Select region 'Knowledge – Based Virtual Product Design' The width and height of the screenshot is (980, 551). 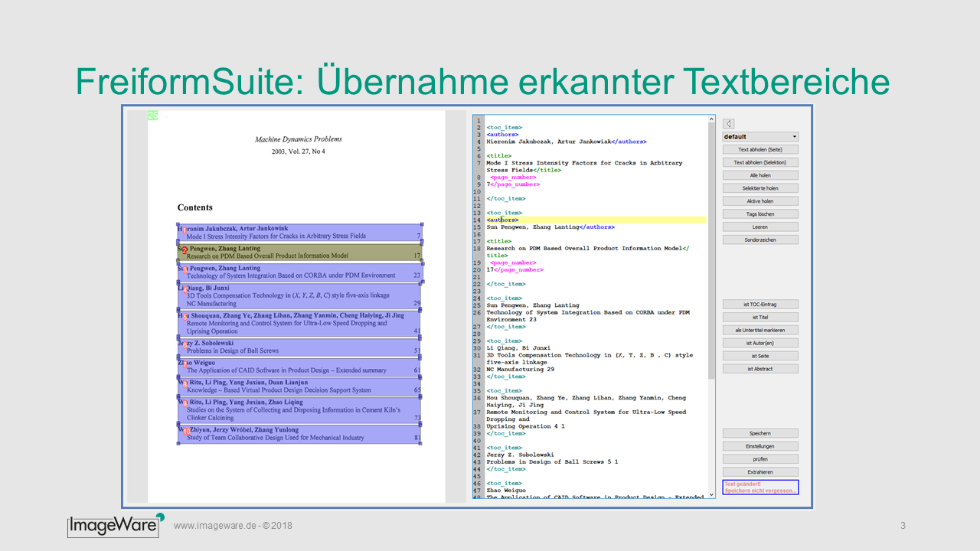pos(299,386)
